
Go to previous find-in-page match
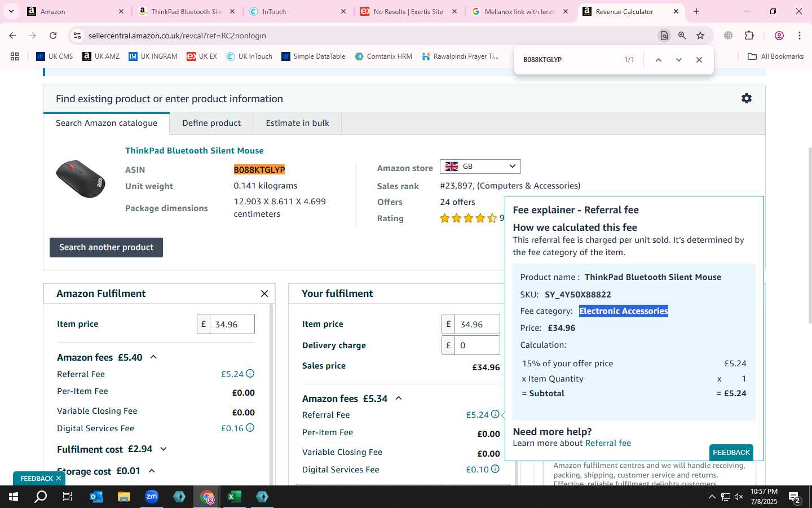[658, 60]
